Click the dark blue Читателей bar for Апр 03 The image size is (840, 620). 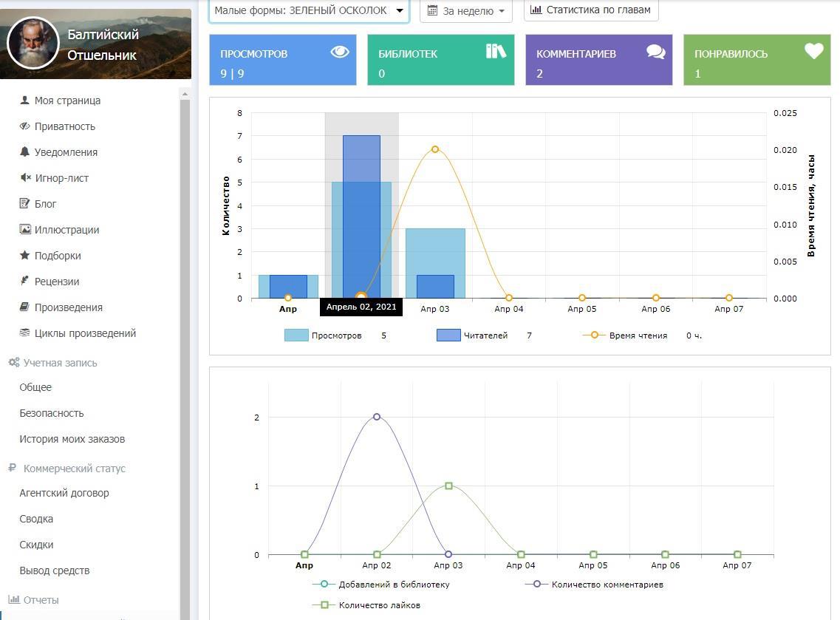coord(435,287)
